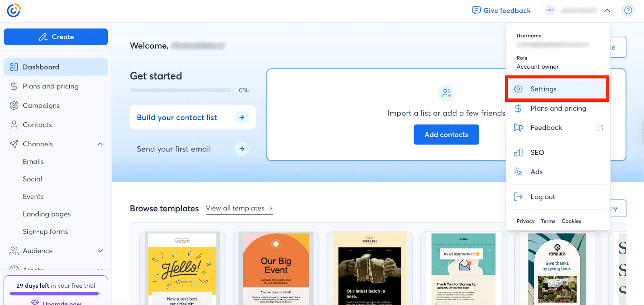Collapse the Channels section chevron
Viewport: 644px width, 305px height.
point(100,144)
